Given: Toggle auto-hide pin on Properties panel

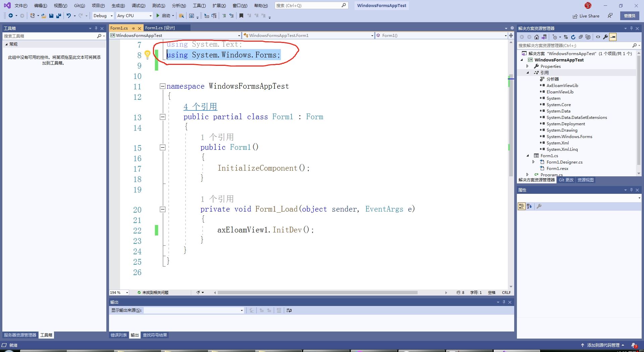Looking at the screenshot, I should (631, 190).
